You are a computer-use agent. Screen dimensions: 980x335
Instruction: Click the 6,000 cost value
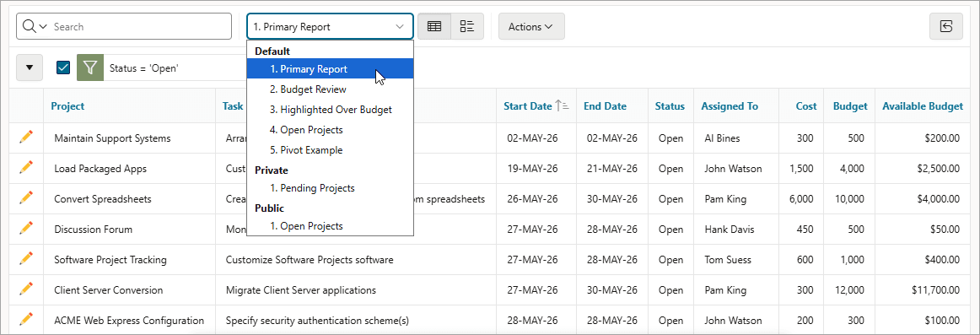pos(801,199)
